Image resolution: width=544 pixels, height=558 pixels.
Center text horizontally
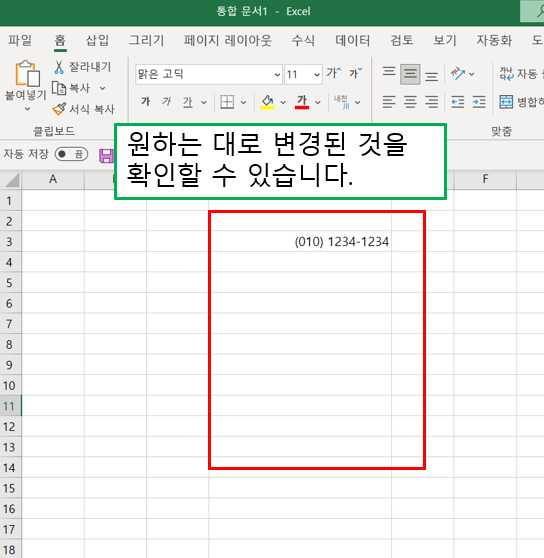point(410,102)
